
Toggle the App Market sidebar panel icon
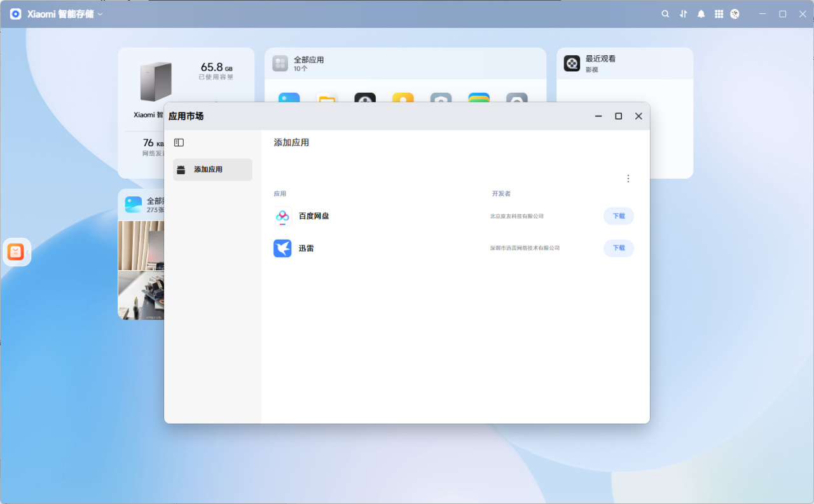click(x=179, y=143)
